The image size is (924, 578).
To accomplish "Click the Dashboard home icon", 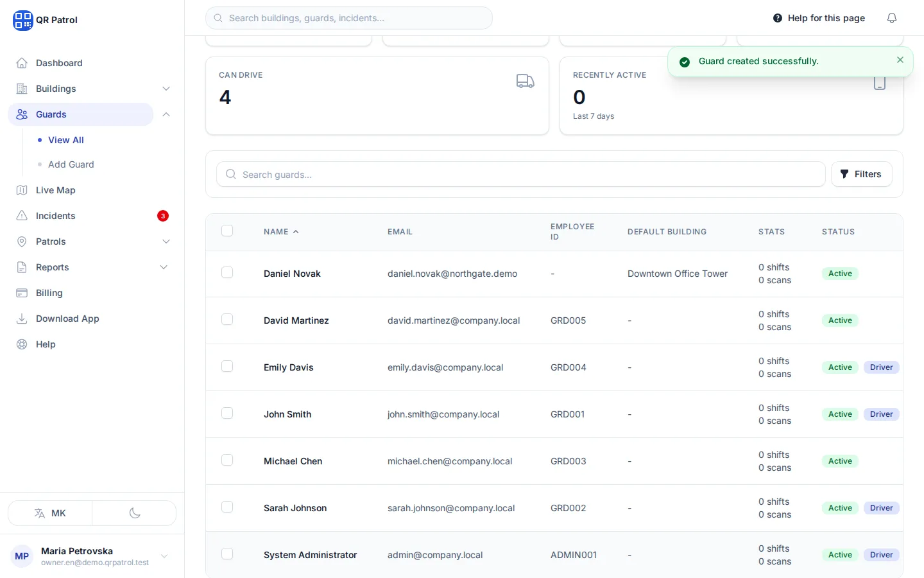I will tap(22, 63).
